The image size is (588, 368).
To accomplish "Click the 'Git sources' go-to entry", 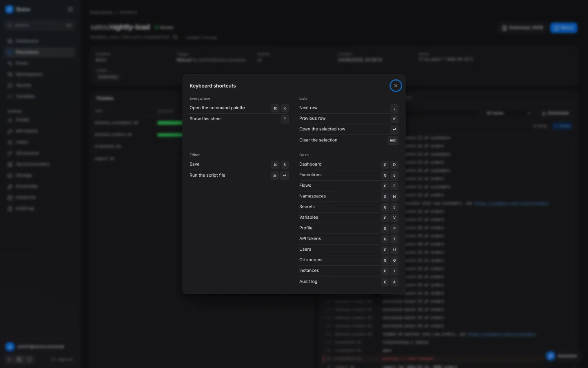I will tap(311, 260).
